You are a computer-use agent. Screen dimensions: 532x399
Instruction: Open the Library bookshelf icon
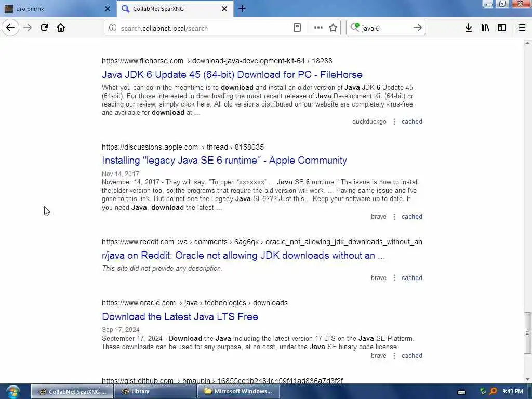coord(485,28)
